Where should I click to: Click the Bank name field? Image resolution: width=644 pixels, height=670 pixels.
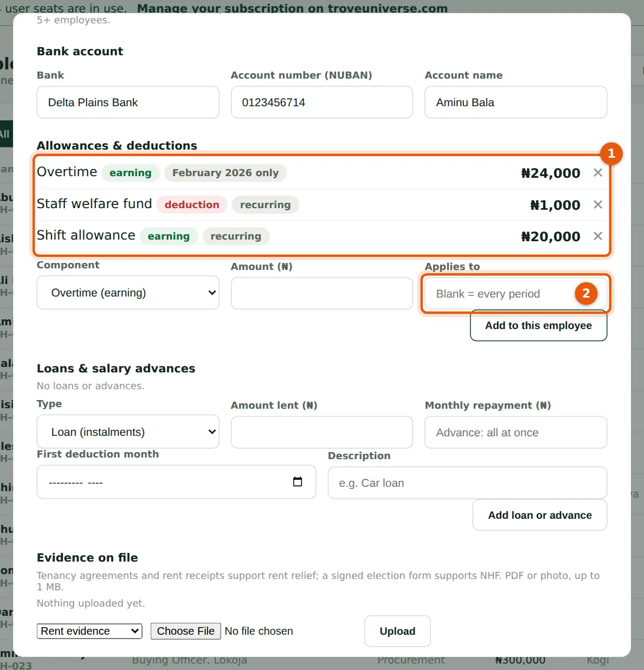(128, 102)
